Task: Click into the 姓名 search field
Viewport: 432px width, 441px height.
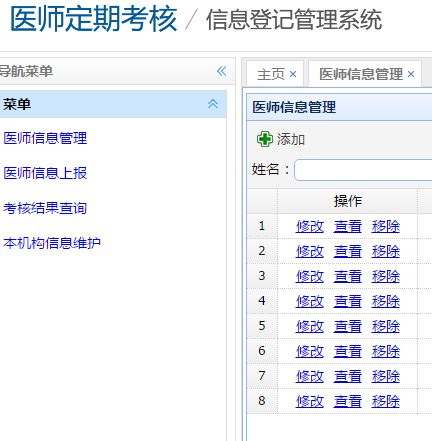Action: tap(363, 170)
